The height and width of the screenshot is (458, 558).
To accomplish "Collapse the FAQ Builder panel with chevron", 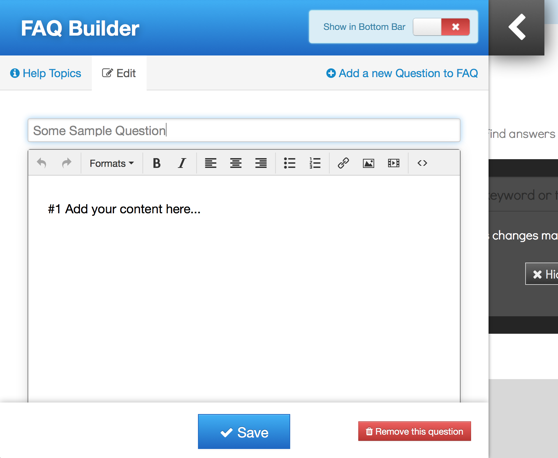I will tap(516, 27).
